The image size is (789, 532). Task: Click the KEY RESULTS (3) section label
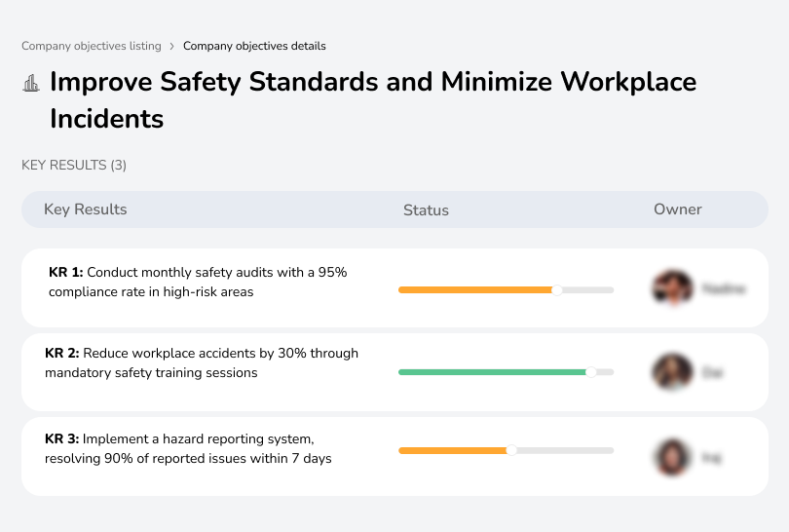pyautogui.click(x=74, y=166)
